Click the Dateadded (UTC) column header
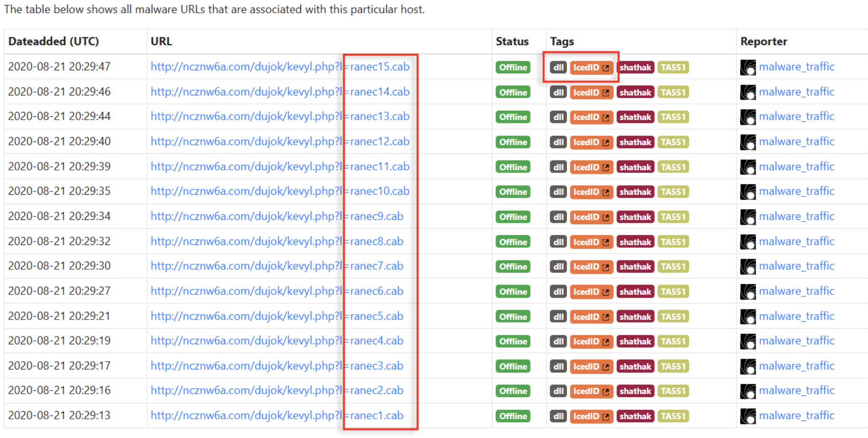 (54, 41)
